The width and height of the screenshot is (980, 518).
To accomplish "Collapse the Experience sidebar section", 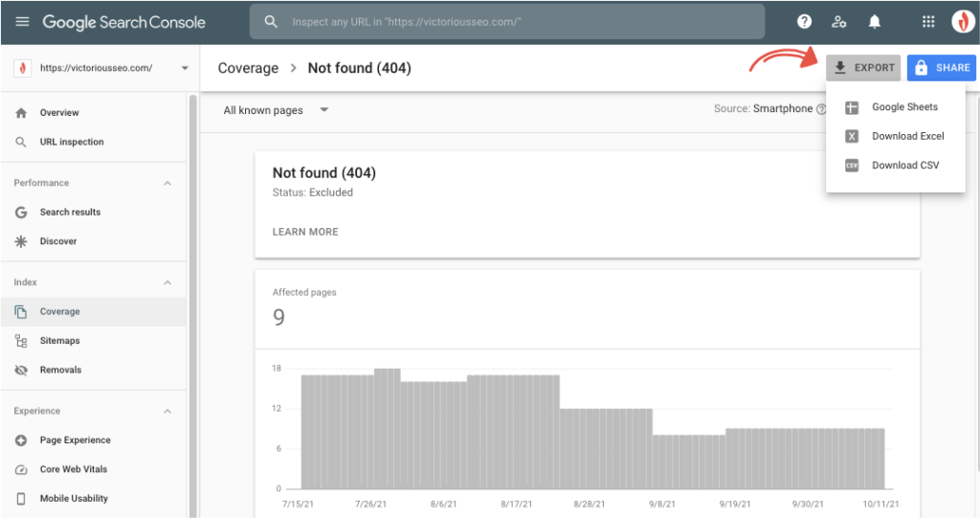I will click(167, 411).
